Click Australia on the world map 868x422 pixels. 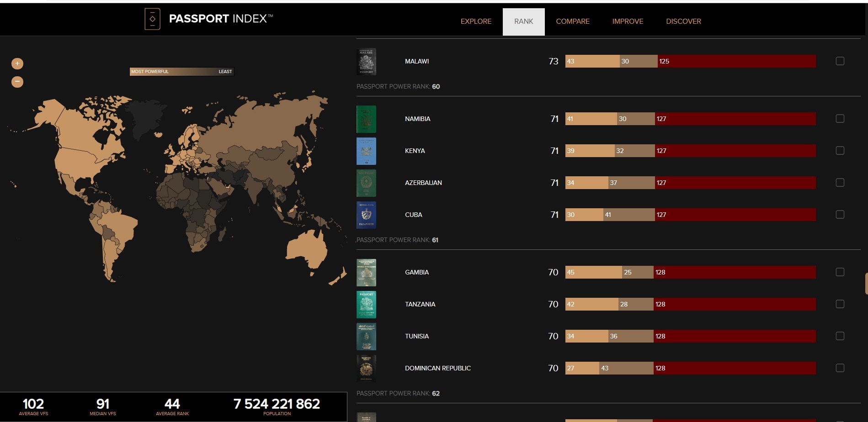307,250
